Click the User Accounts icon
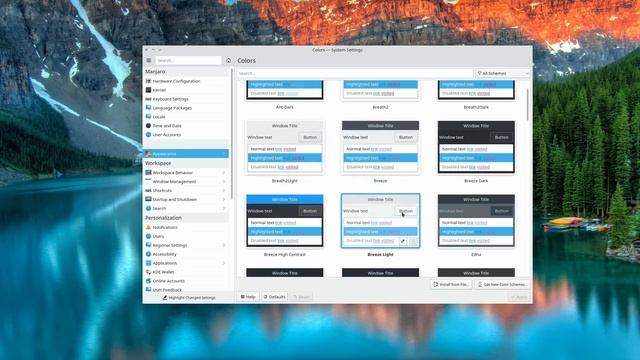Viewport: 640px width, 360px height. click(x=148, y=135)
